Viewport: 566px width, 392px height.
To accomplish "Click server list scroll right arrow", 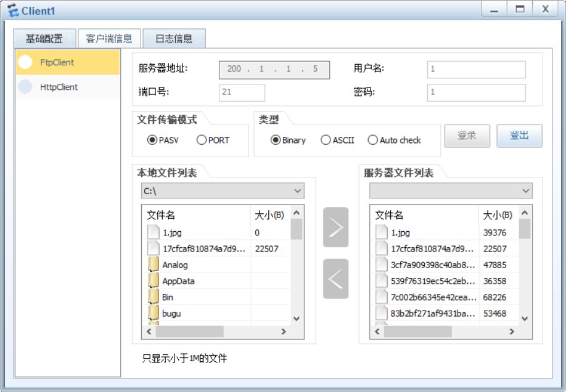I will pyautogui.click(x=512, y=332).
